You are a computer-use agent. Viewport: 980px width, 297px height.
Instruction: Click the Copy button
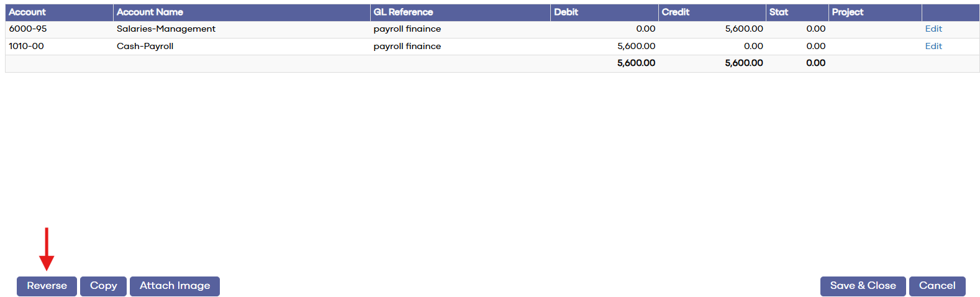[x=103, y=286]
